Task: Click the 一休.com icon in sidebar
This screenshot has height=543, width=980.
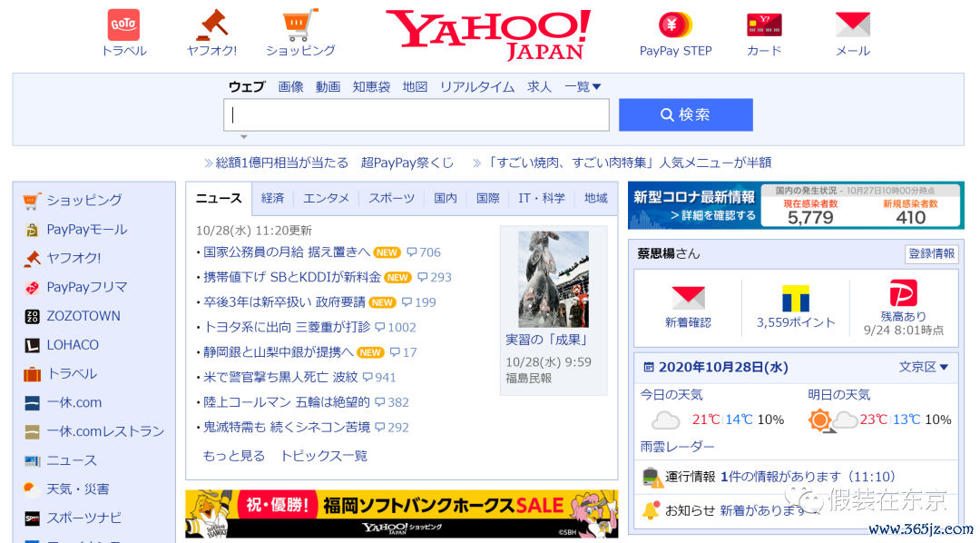Action: tap(32, 403)
